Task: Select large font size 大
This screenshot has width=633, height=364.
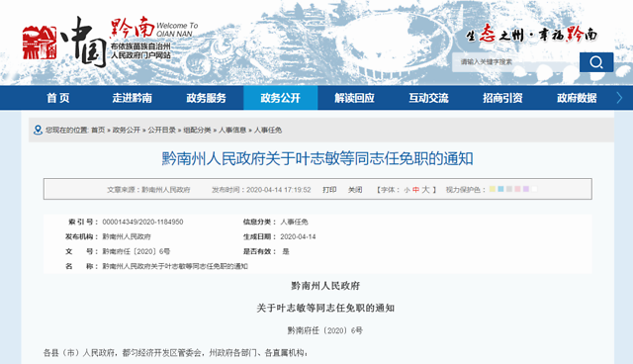Action: [x=425, y=190]
